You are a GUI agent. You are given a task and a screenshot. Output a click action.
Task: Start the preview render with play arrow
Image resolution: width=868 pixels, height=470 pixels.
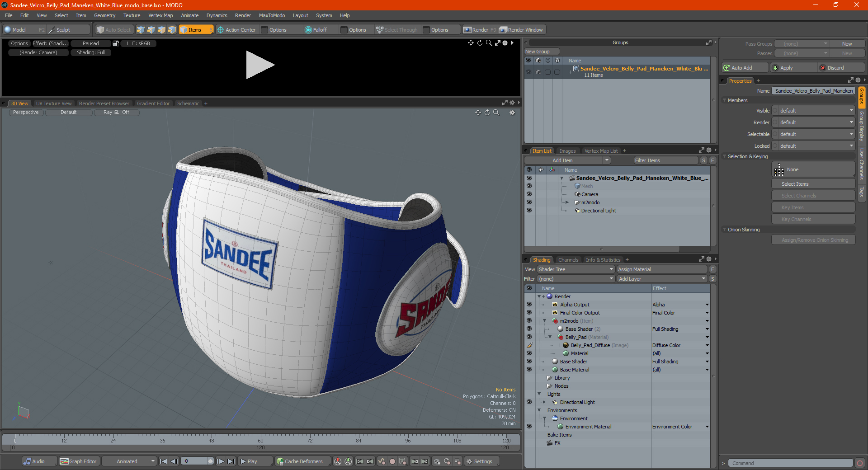(x=260, y=66)
